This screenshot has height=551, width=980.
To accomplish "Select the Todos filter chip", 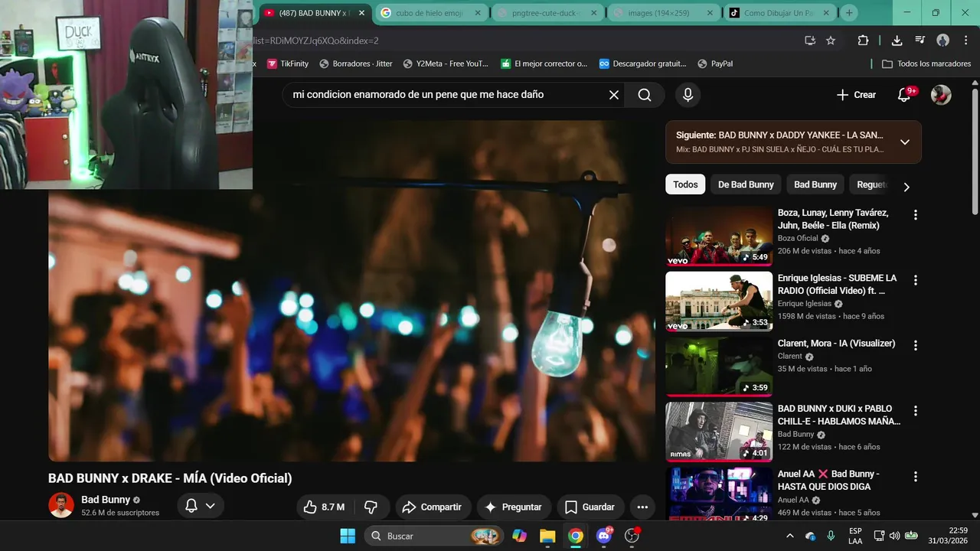I will coord(685,184).
